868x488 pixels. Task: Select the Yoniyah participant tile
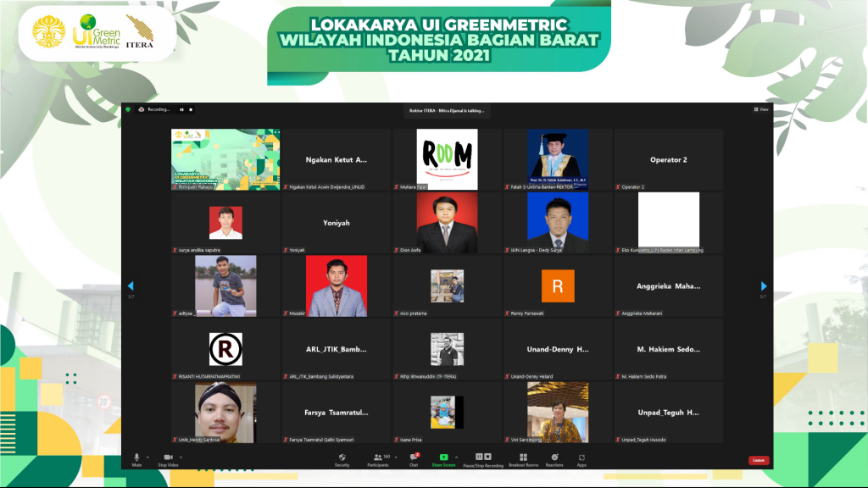point(336,223)
